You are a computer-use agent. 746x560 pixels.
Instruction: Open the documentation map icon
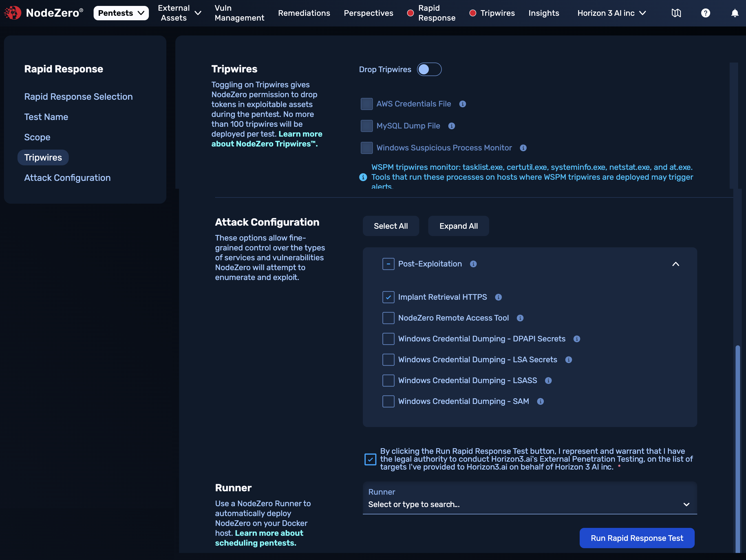[676, 13]
